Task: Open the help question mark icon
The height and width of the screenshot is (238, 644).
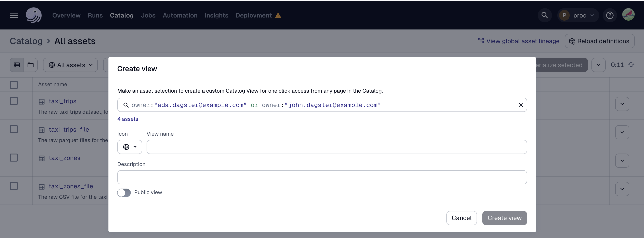Action: point(610,15)
